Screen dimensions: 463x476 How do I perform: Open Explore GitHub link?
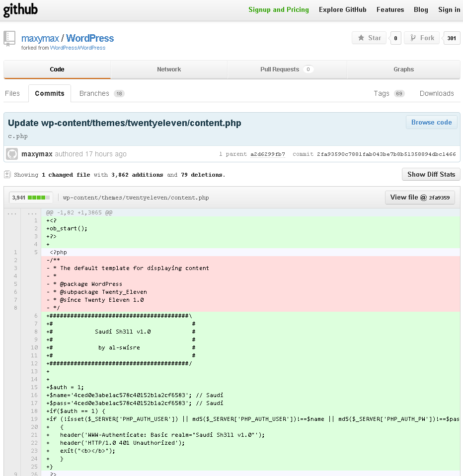342,10
